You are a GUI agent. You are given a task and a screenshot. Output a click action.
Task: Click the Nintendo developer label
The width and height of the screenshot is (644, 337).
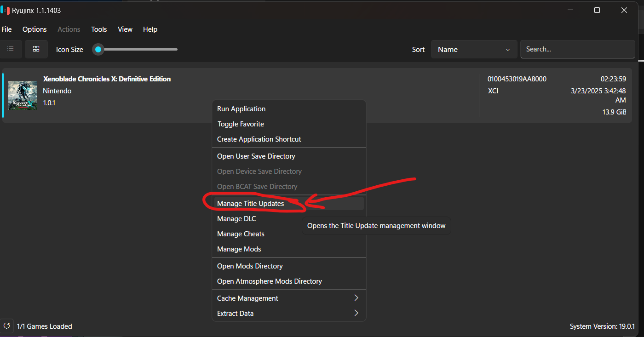[x=57, y=91]
